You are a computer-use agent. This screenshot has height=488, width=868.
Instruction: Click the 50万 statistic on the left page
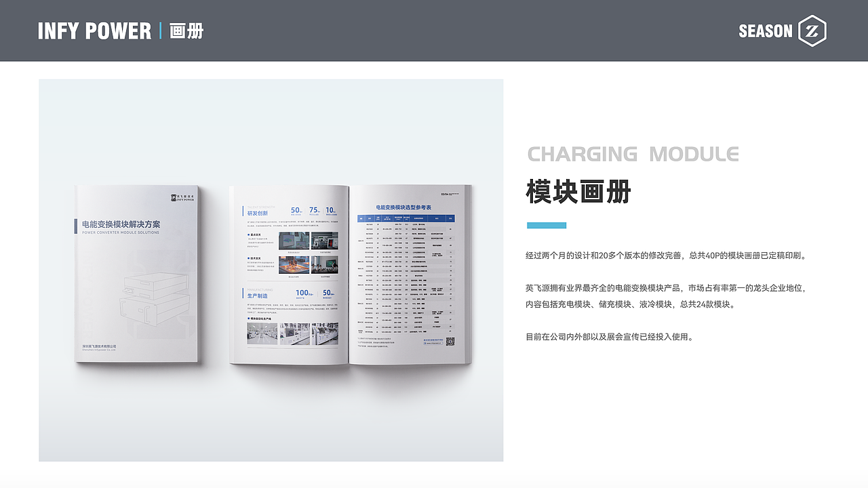(x=296, y=211)
